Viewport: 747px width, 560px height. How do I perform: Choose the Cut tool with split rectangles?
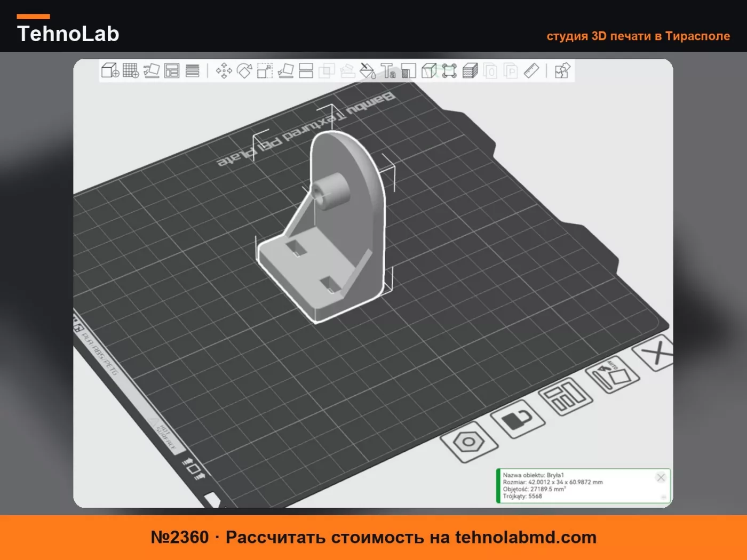point(306,70)
